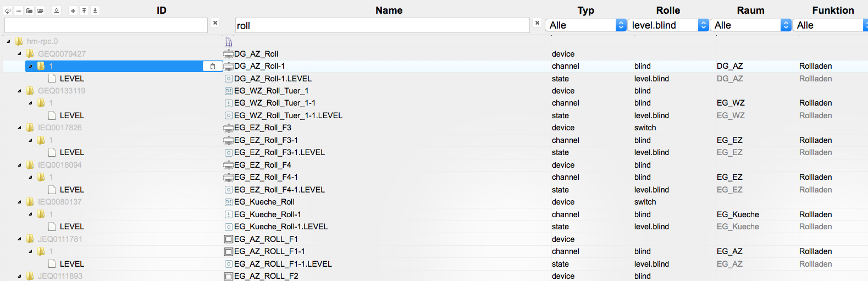Click the Name column header
This screenshot has width=868, height=281.
(x=389, y=10)
